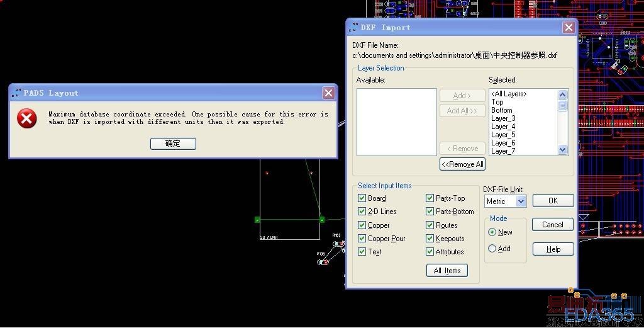Click the PADS Layout title bar icon
This screenshot has height=328, width=644.
click(16, 93)
